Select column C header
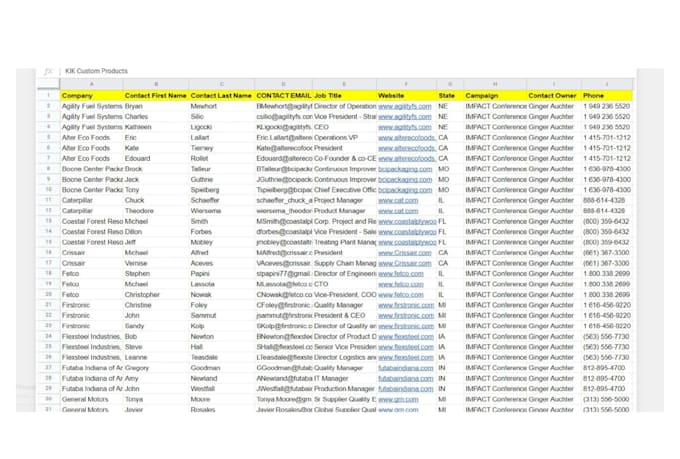 click(222, 84)
